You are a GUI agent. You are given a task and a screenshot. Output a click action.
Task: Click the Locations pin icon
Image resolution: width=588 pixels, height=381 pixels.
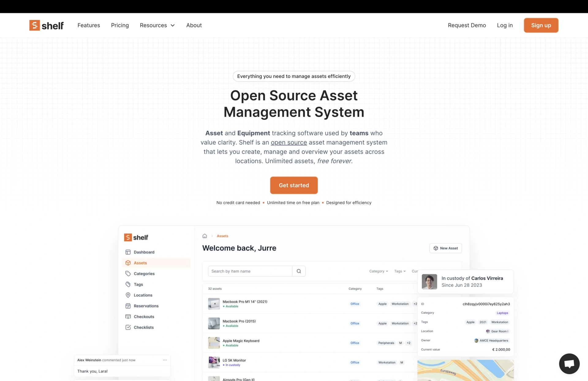click(128, 295)
